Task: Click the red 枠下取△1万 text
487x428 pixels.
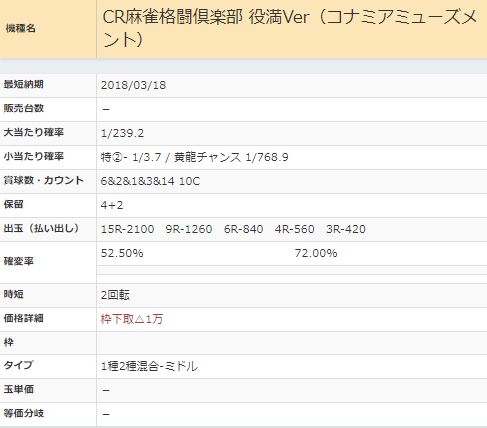Action: pos(132,319)
